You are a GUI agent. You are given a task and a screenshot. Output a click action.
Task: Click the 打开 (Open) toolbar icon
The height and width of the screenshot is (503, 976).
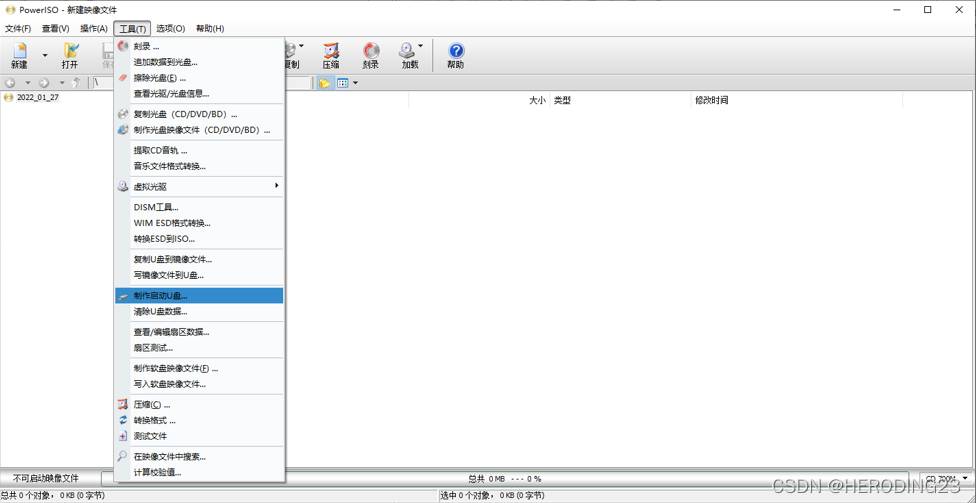[x=70, y=56]
